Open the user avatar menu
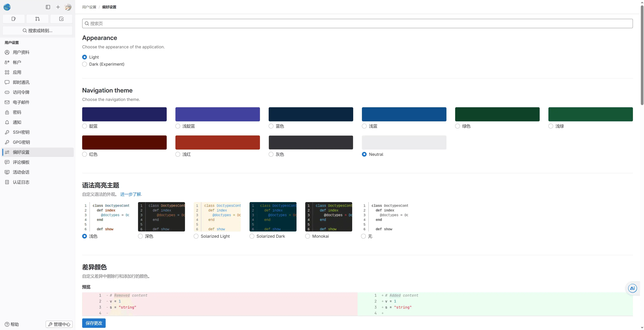 [x=68, y=7]
